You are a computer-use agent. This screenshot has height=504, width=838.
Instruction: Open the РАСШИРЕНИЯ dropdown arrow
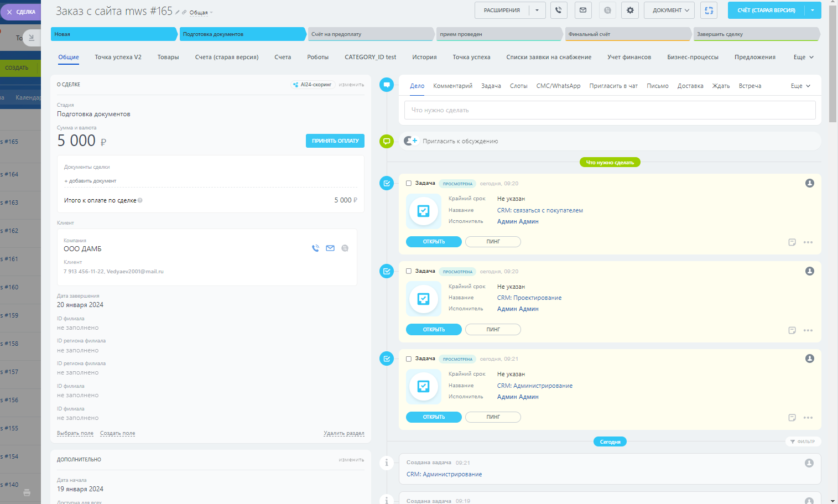pos(537,11)
